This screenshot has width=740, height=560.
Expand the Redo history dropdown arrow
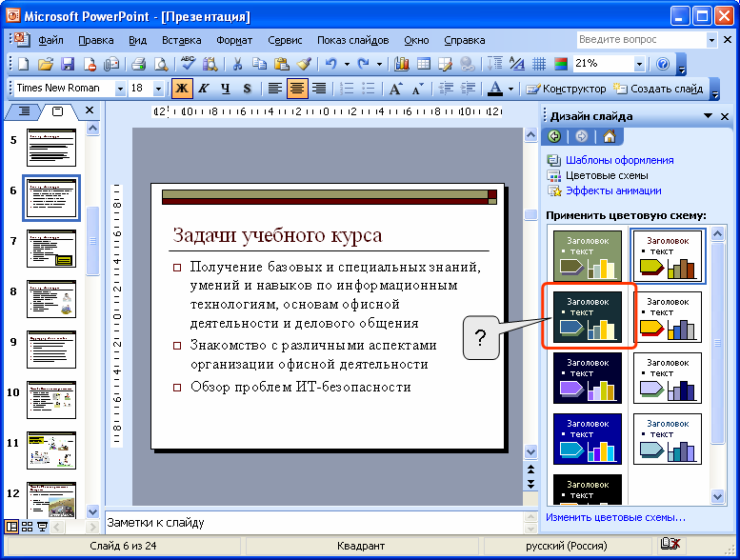click(379, 64)
